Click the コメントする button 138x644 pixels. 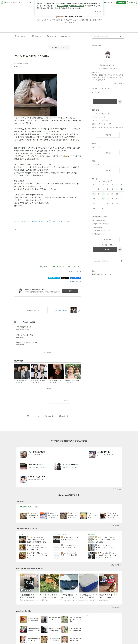[x=58, y=267]
